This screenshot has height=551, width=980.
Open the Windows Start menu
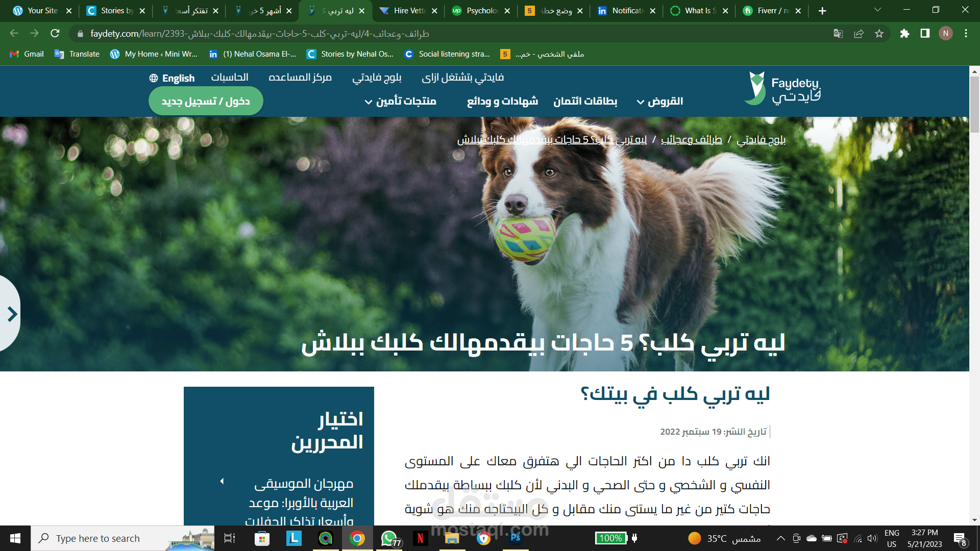(15, 538)
